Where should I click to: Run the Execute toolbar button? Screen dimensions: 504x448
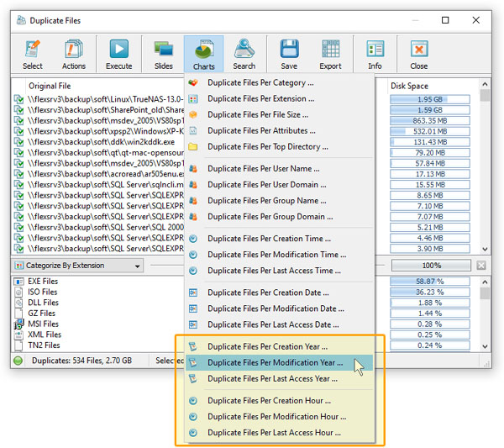pyautogui.click(x=119, y=55)
